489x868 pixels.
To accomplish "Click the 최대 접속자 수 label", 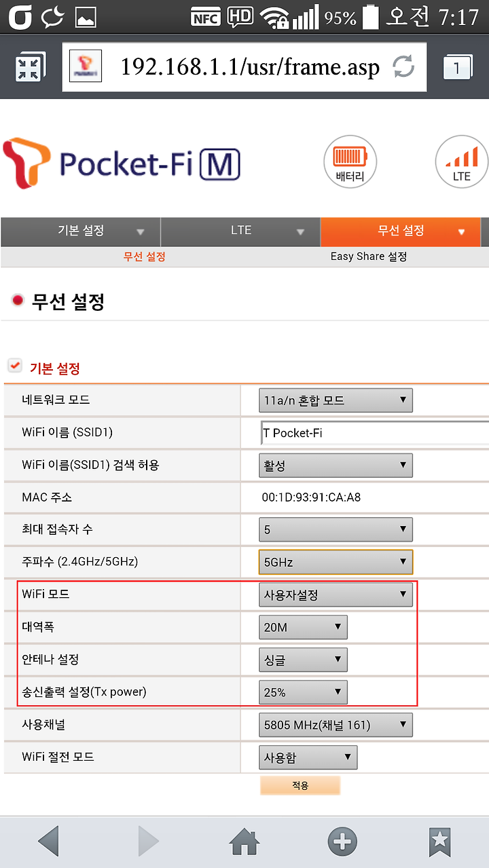I will pyautogui.click(x=57, y=529).
